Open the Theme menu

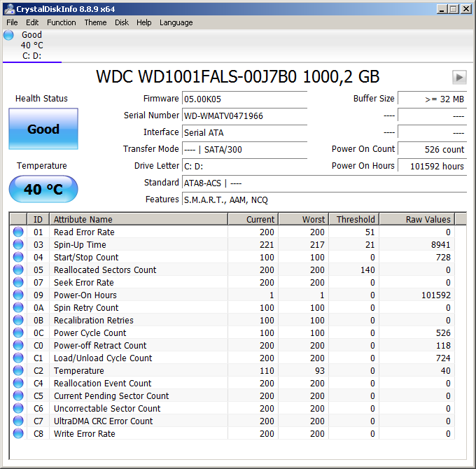click(95, 23)
